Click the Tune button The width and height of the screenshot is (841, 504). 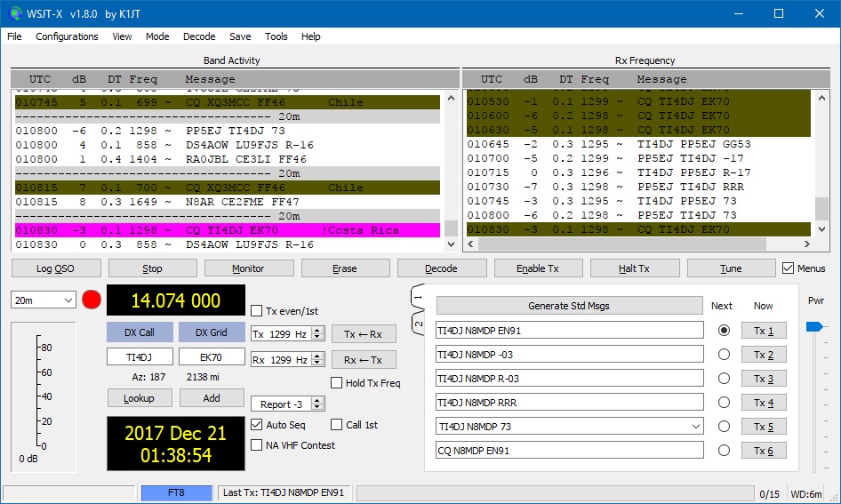click(731, 268)
